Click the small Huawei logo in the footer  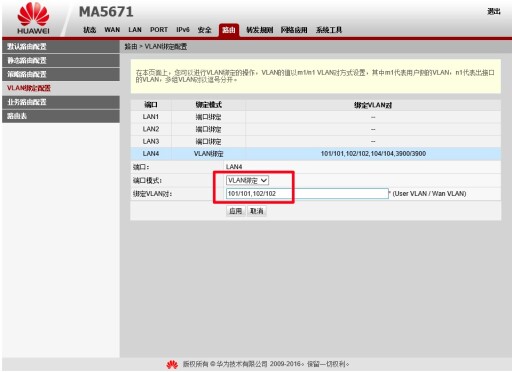tap(172, 364)
